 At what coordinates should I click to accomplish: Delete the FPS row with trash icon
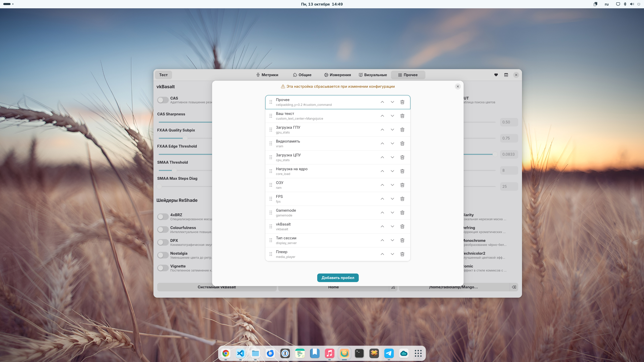(402, 199)
